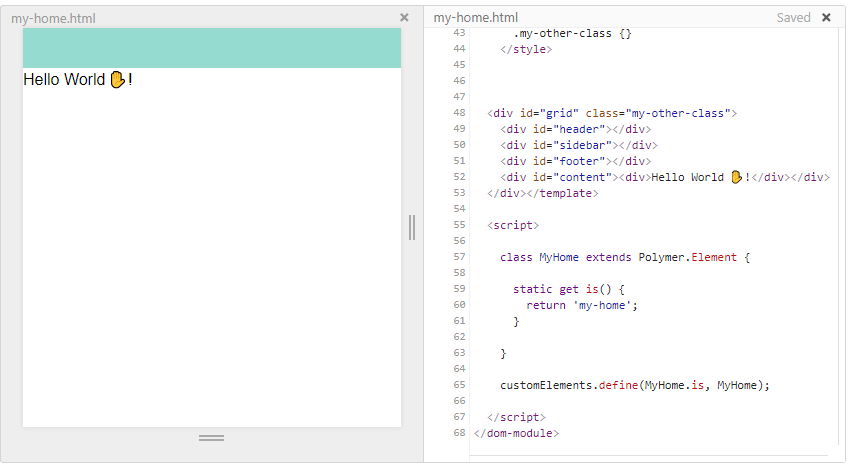Viewport: 849px width, 464px height.
Task: Click the hand emoji in code line 52
Action: [736, 177]
